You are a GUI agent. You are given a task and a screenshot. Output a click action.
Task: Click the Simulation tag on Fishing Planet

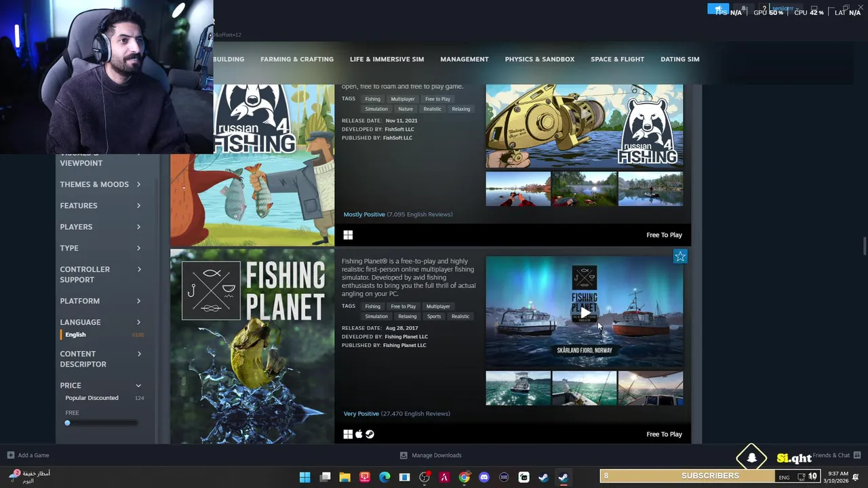point(376,317)
